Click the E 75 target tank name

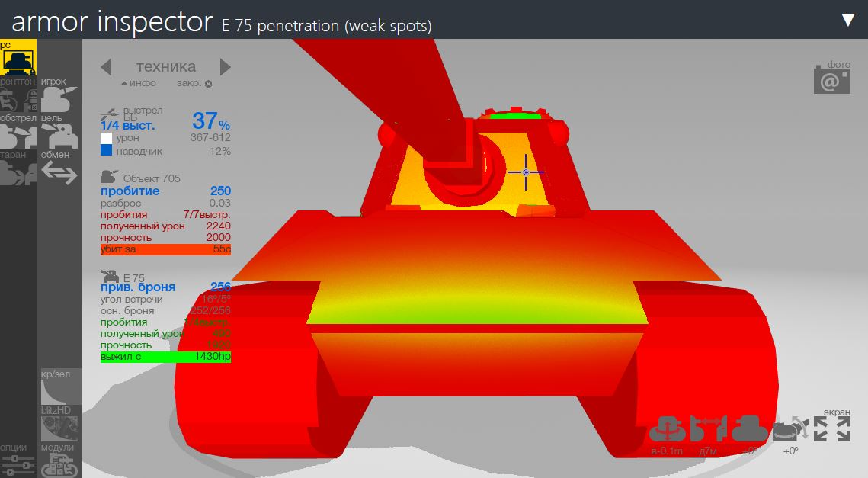click(134, 278)
